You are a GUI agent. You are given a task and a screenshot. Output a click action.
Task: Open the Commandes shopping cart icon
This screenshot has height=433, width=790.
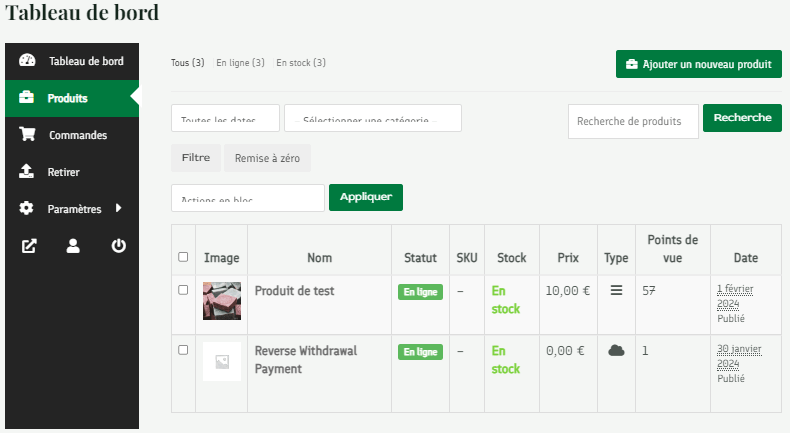tap(27, 135)
